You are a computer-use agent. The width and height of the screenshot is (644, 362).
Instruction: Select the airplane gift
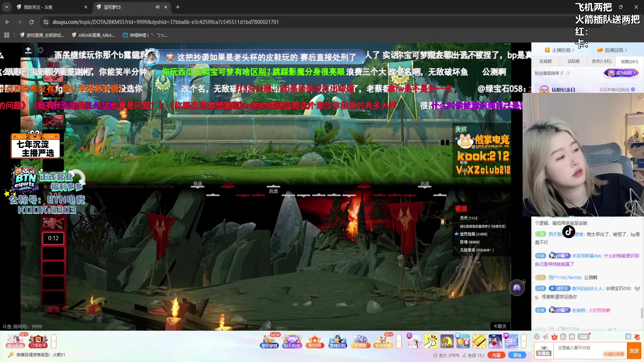pos(495,341)
